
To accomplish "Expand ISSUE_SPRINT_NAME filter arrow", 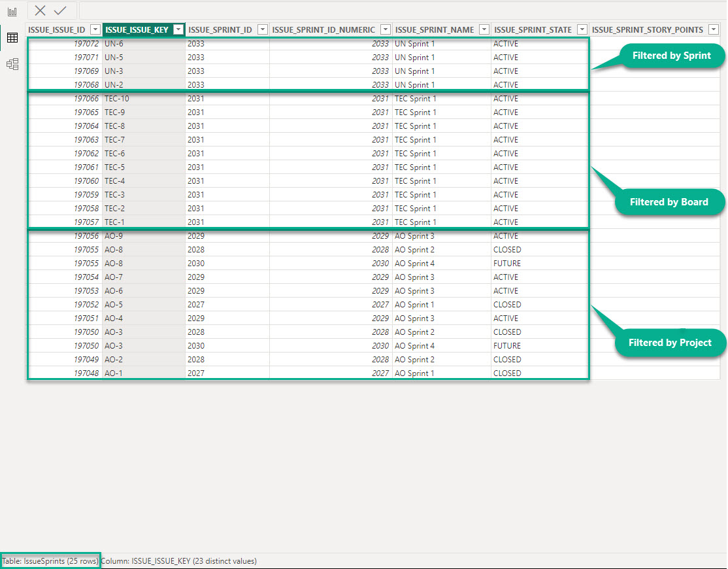I will 484,29.
